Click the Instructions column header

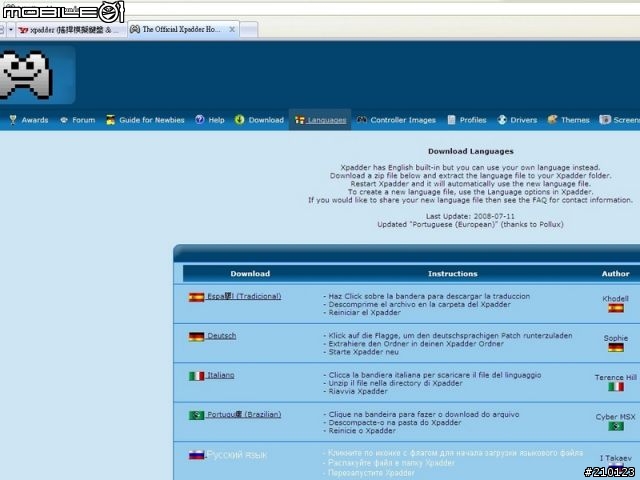[x=453, y=273]
